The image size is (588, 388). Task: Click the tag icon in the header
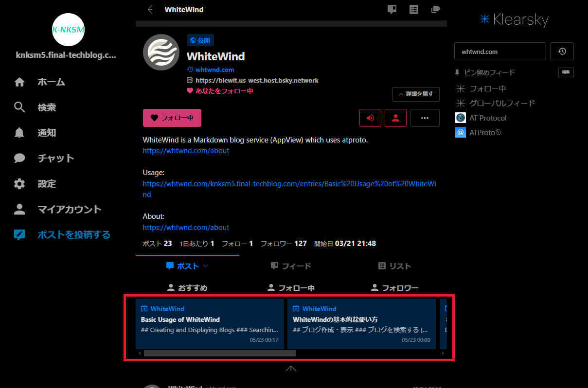(x=436, y=9)
